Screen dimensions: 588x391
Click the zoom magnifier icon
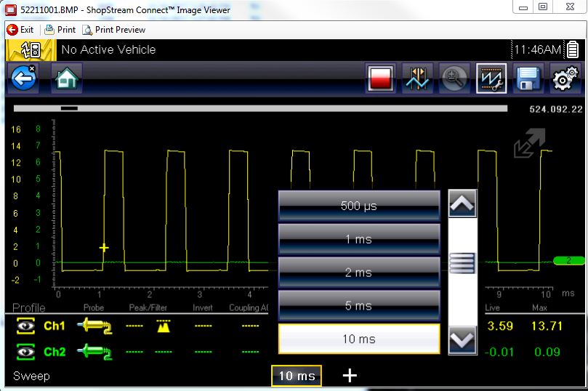[x=455, y=78]
